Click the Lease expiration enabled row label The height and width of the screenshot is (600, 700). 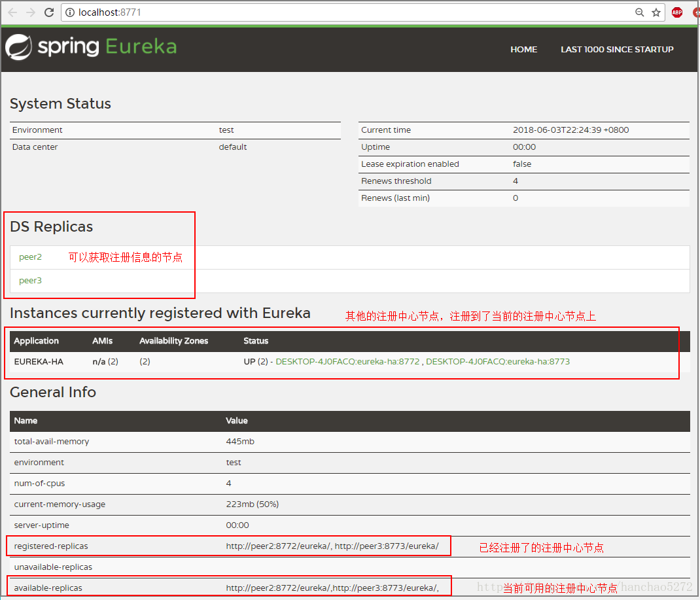(x=410, y=164)
